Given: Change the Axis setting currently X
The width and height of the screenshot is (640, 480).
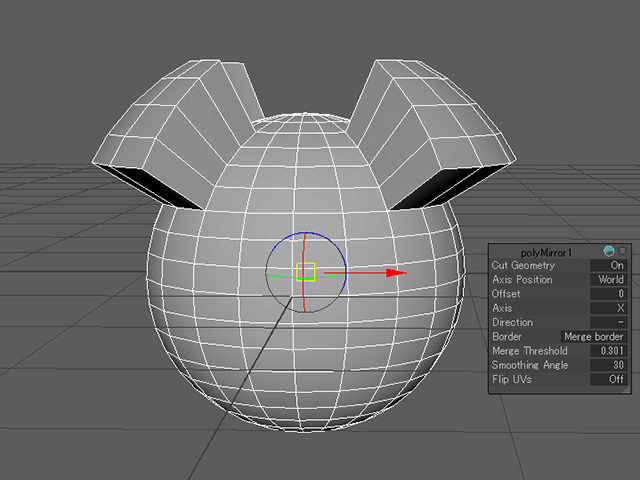Looking at the screenshot, I should [x=608, y=308].
